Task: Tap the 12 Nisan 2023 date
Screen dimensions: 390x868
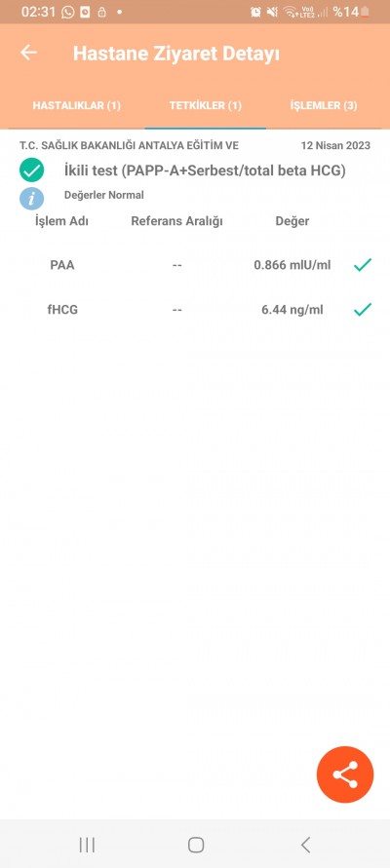Action: 335,145
